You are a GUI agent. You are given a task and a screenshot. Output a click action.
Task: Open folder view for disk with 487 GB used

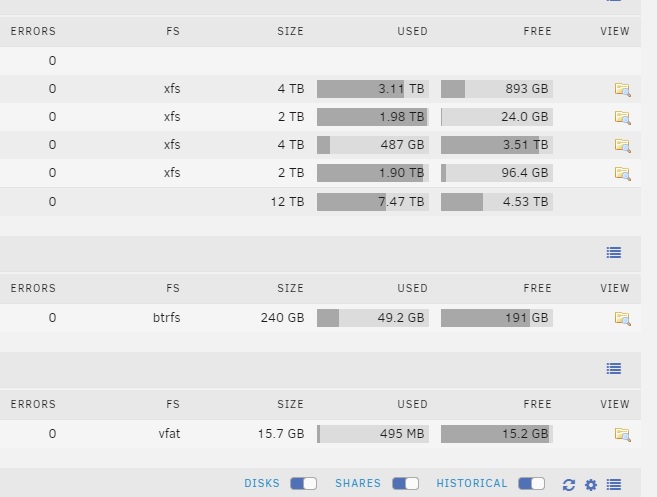click(x=623, y=145)
